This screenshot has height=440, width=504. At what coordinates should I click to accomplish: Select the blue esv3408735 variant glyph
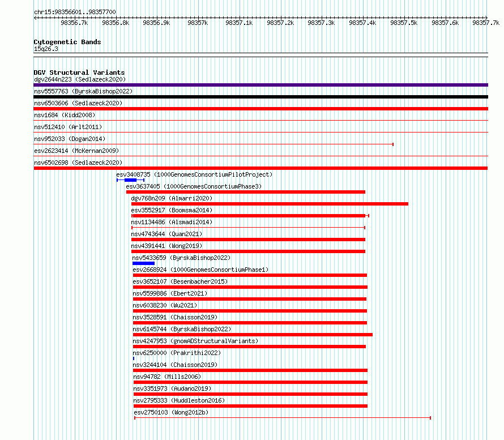[130, 180]
